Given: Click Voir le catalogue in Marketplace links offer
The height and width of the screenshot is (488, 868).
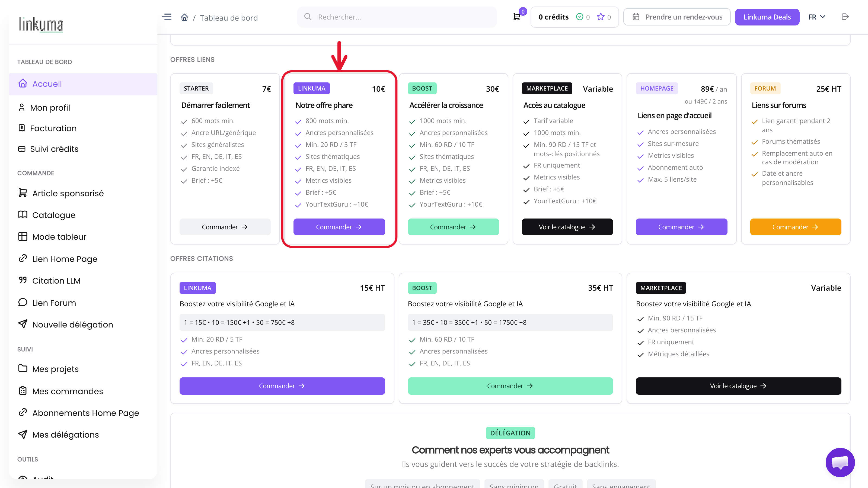Looking at the screenshot, I should pyautogui.click(x=567, y=227).
